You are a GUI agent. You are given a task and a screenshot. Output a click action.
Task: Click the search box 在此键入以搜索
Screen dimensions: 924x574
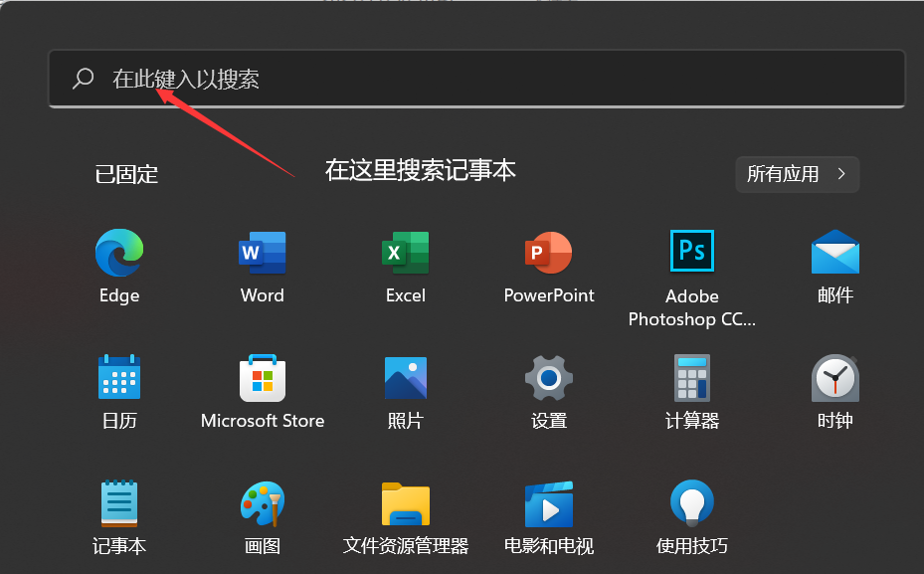coord(476,79)
